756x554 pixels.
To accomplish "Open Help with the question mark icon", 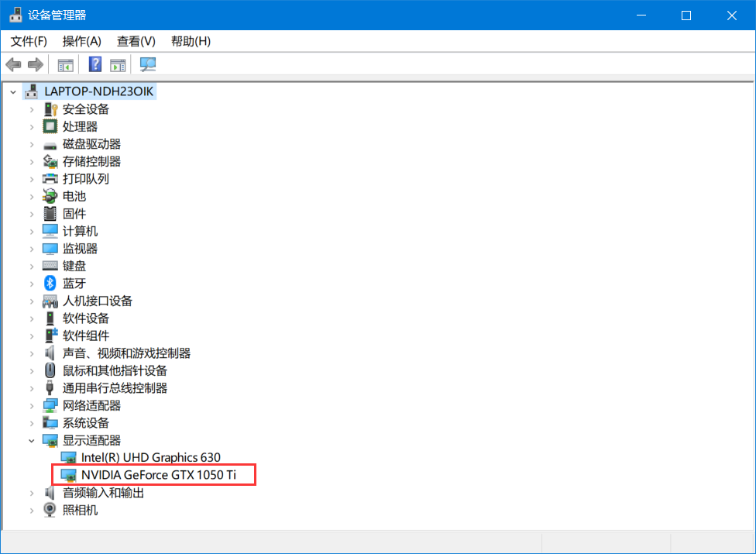I will 95,64.
